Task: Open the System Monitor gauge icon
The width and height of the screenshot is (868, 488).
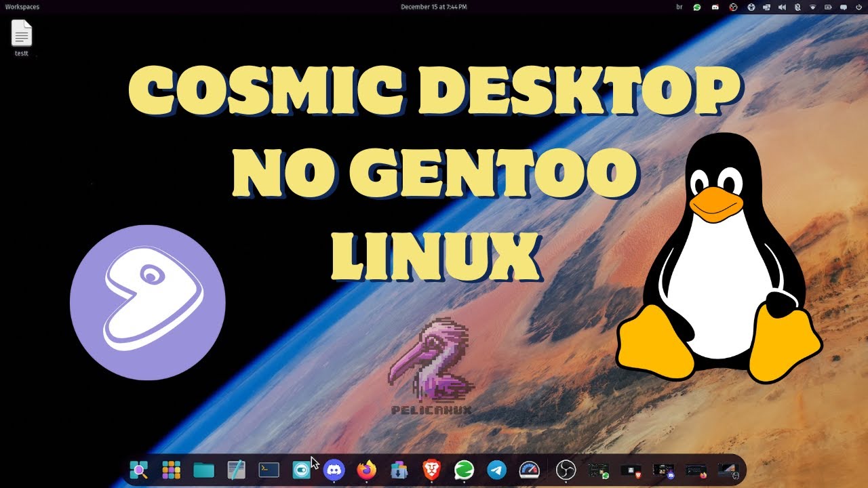Action: pyautogui.click(x=529, y=469)
